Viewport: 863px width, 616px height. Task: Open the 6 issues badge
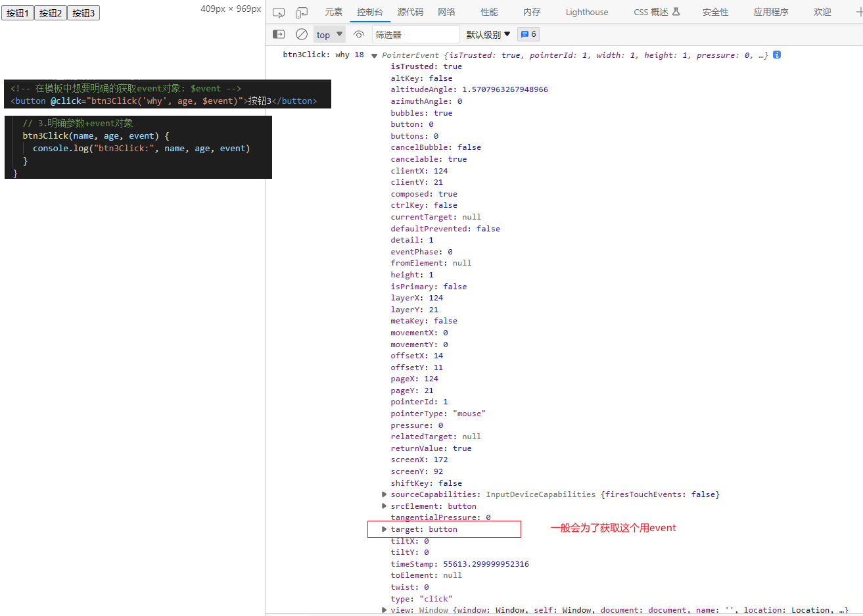(x=528, y=34)
